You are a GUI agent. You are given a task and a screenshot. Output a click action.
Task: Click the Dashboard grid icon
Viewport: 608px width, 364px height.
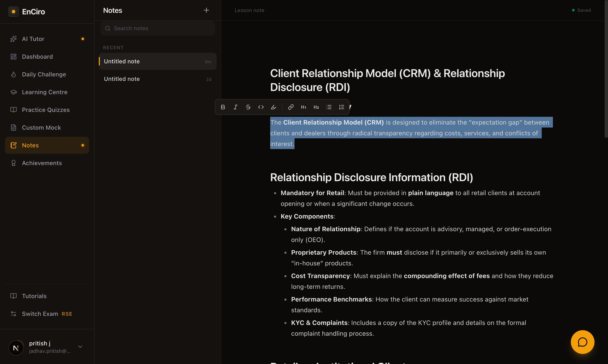14,57
